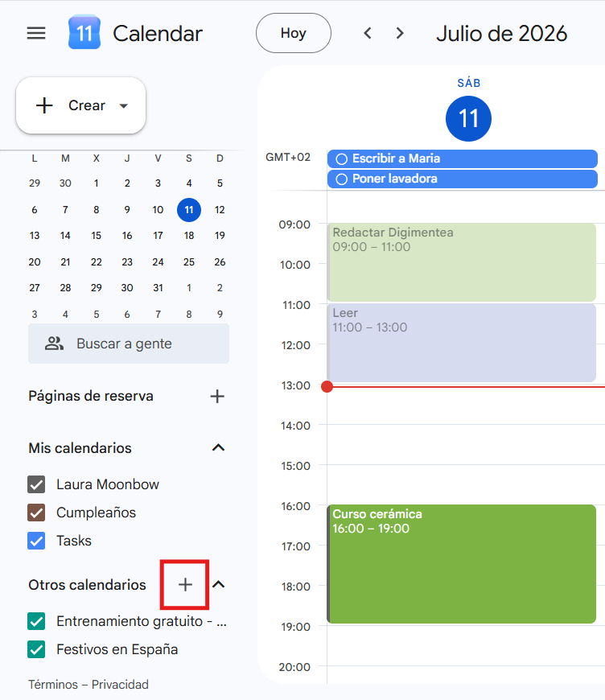Viewport: 605px width, 700px height.
Task: Click the Otros calendarios heading
Action: click(x=87, y=585)
